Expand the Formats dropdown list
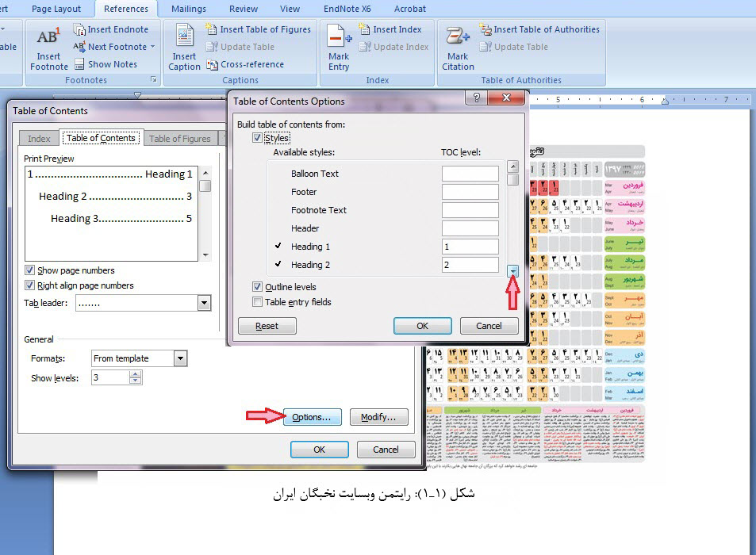Screen dimensions: 756x555 180,358
